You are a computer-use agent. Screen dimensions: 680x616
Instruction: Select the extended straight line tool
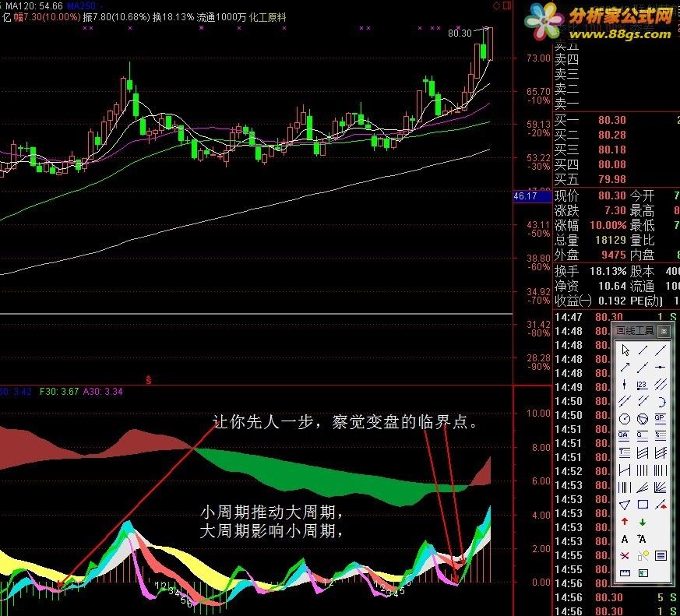[x=661, y=350]
